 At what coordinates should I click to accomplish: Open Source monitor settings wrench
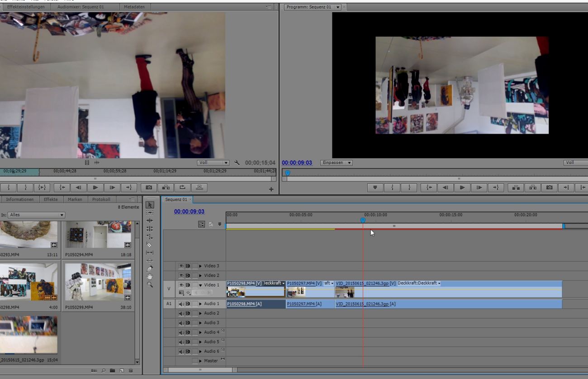(x=237, y=163)
